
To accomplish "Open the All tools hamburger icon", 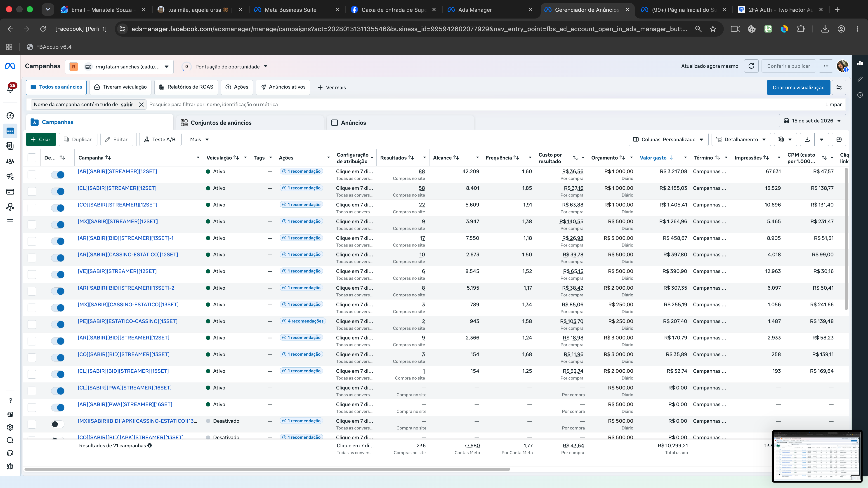I will click(x=10, y=222).
